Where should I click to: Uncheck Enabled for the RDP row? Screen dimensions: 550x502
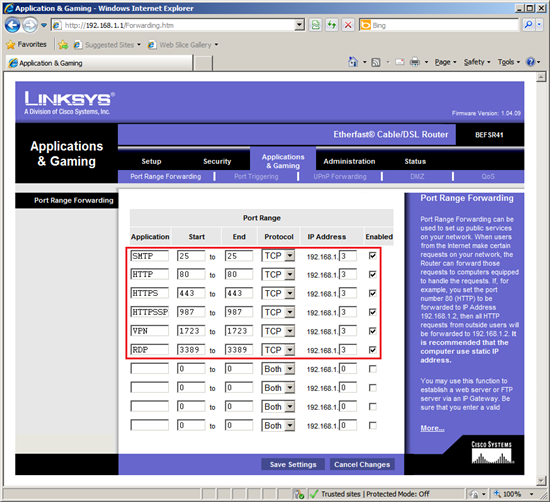tap(373, 350)
